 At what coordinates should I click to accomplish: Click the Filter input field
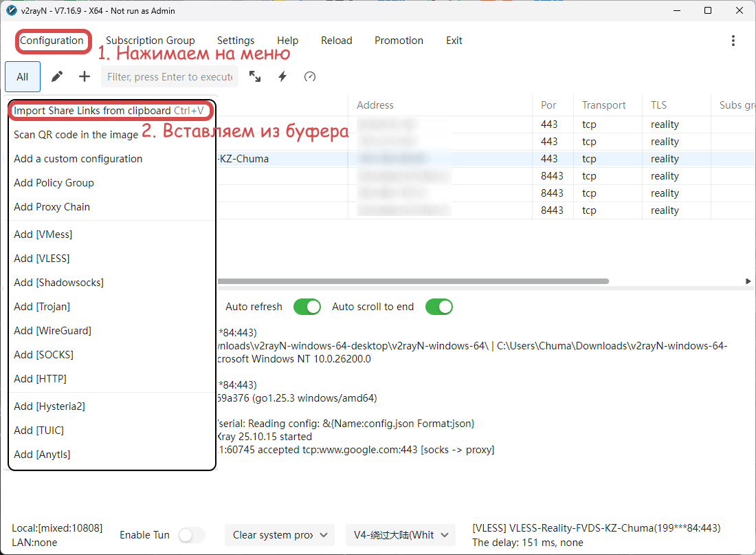pos(170,77)
